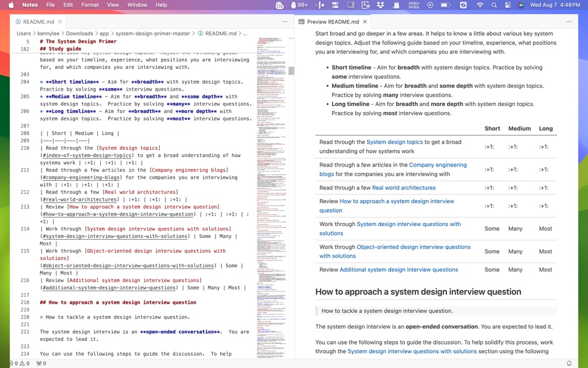
Task: Click line number 210 in gutter
Action: 25,148
